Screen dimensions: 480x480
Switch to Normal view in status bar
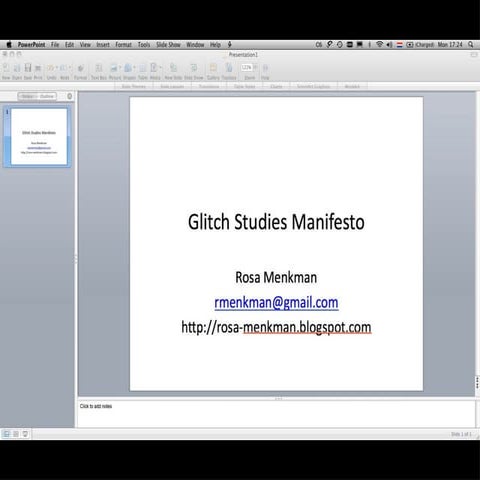tap(6, 434)
